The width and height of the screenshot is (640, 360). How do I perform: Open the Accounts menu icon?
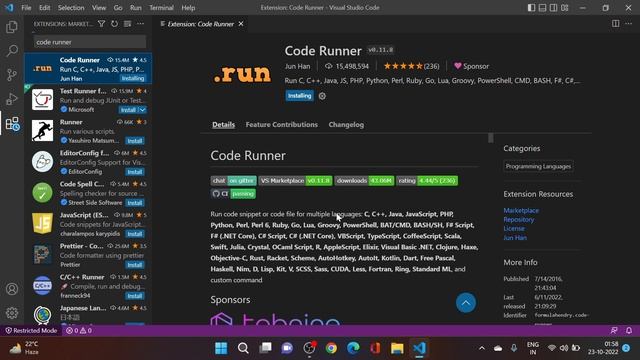point(12,289)
